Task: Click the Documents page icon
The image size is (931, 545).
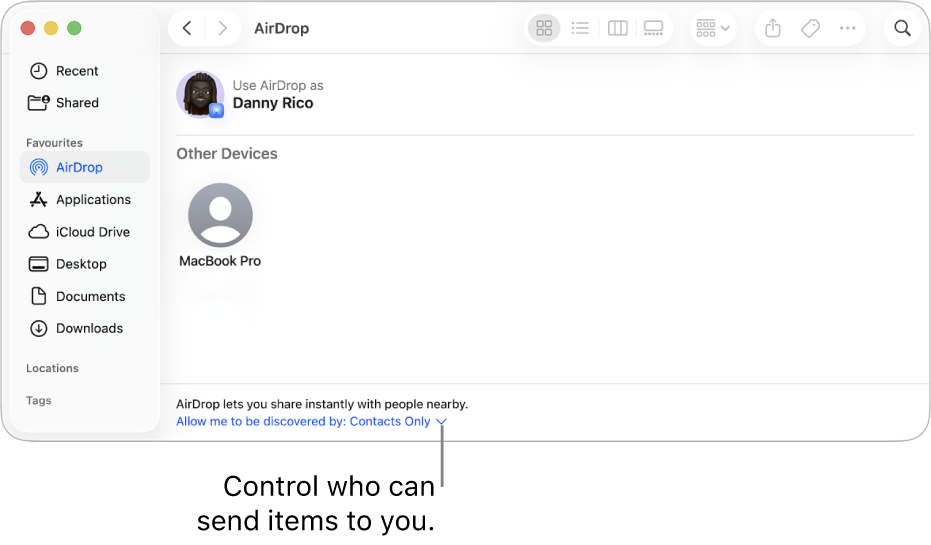Action: 39,296
